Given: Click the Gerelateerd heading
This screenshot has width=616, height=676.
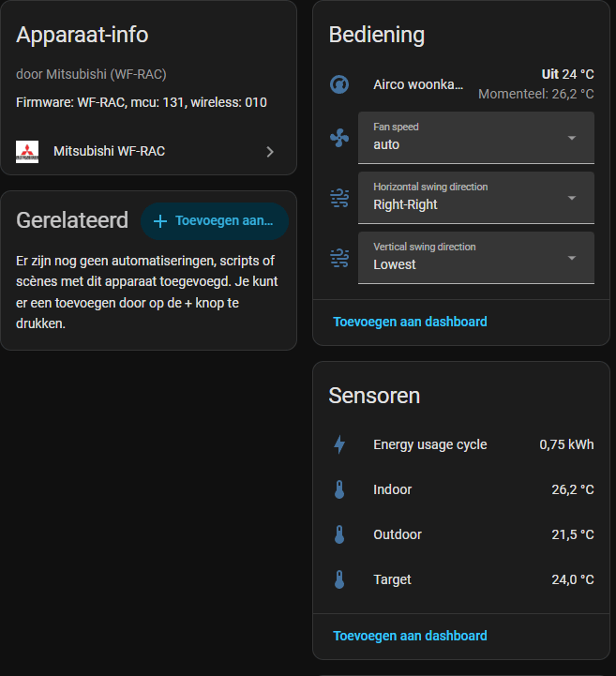Looking at the screenshot, I should [72, 220].
